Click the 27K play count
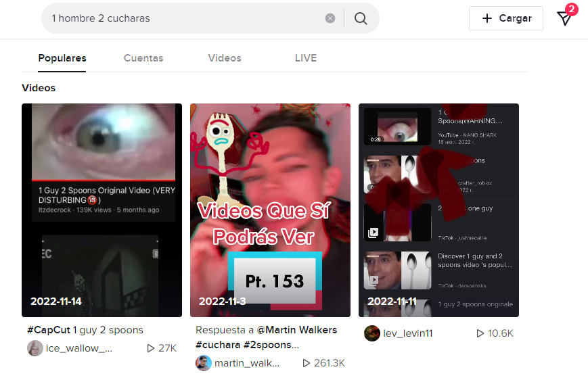This screenshot has height=382, width=588. 162,348
